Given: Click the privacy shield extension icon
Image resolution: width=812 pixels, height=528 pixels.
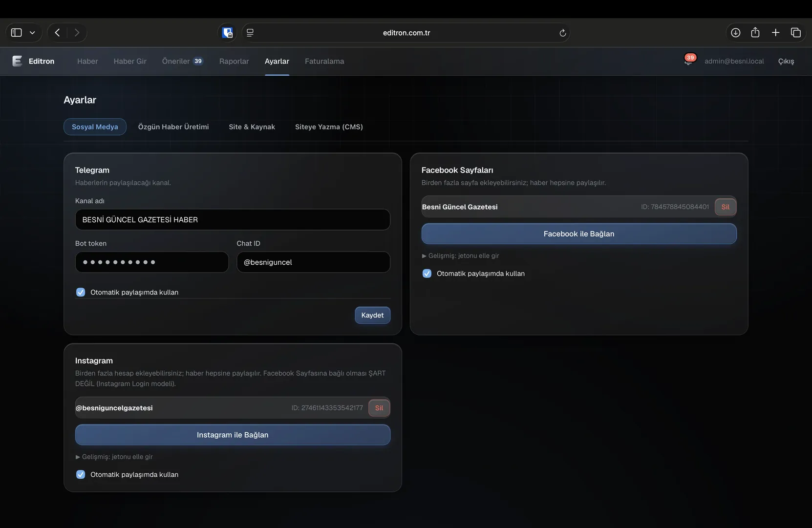Looking at the screenshot, I should point(227,33).
